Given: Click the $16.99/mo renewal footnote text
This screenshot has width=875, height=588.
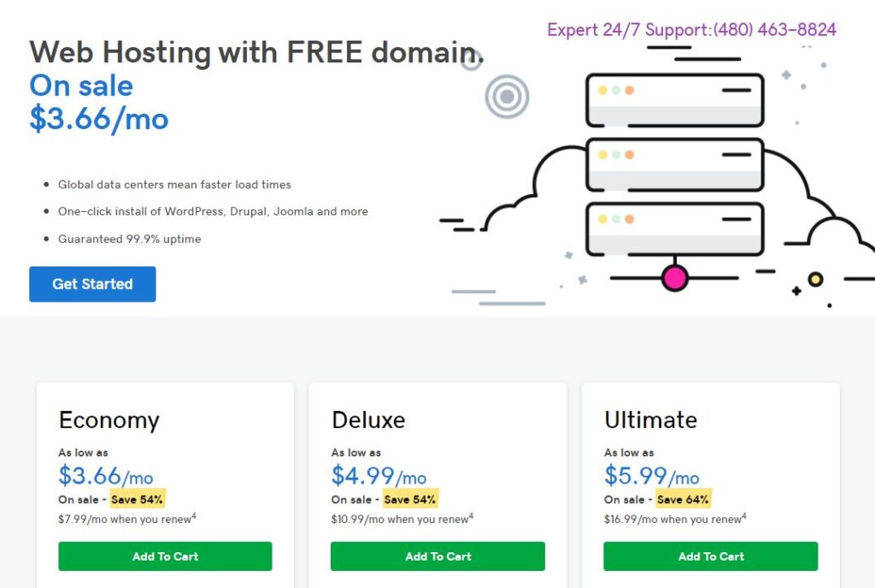Looking at the screenshot, I should [675, 519].
